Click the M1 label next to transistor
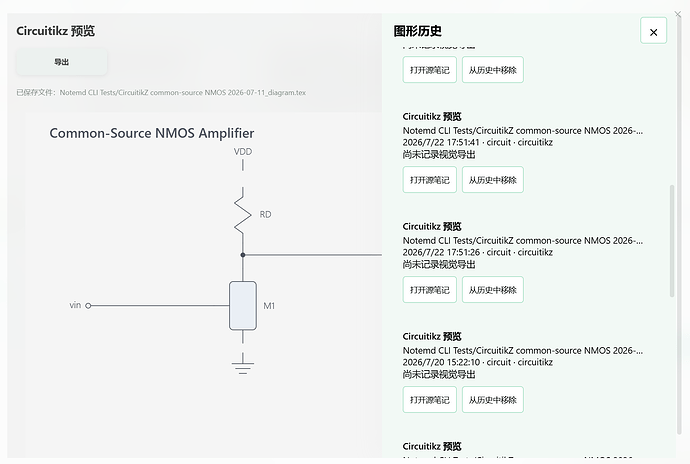 (269, 306)
